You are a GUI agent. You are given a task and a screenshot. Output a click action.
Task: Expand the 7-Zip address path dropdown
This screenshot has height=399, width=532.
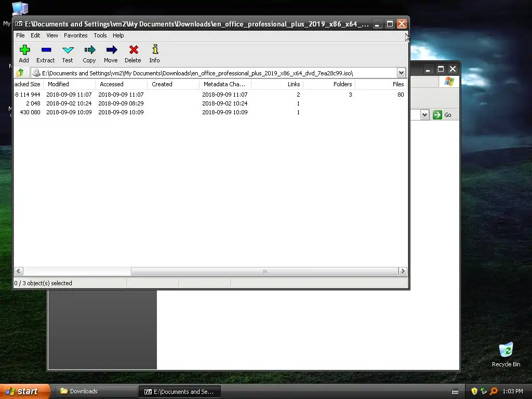point(401,73)
